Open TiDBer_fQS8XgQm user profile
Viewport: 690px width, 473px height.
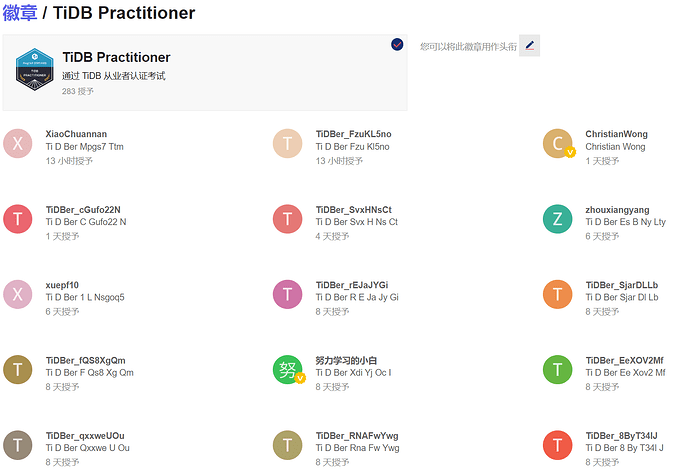pos(85,360)
